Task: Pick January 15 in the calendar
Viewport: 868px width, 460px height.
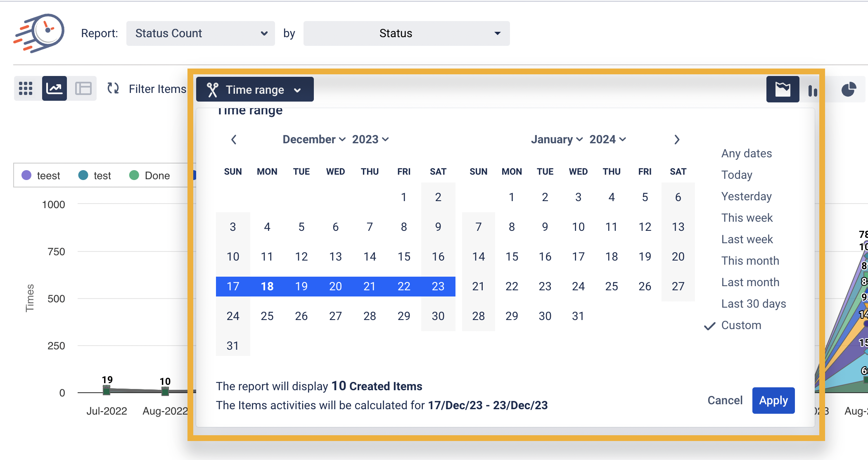Action: 512,257
